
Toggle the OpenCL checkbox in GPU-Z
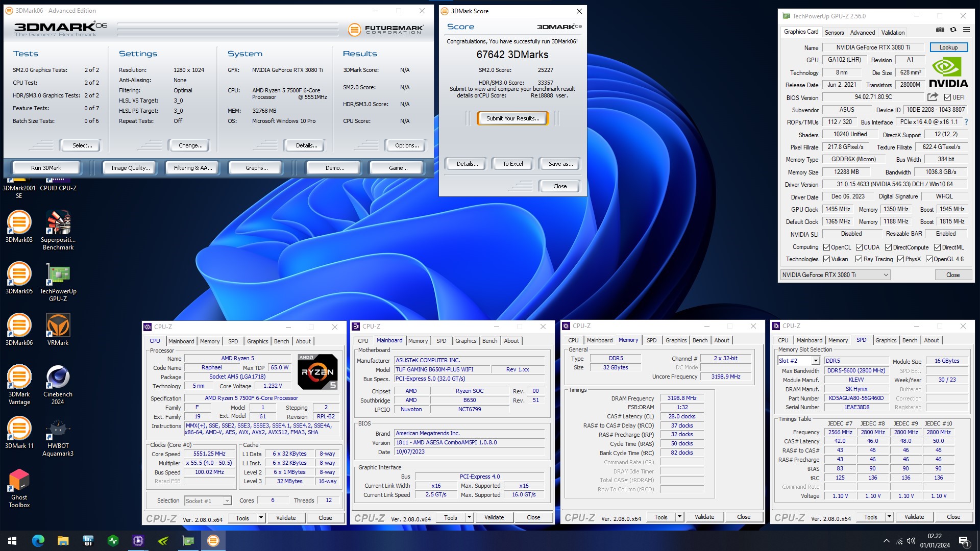pos(826,247)
